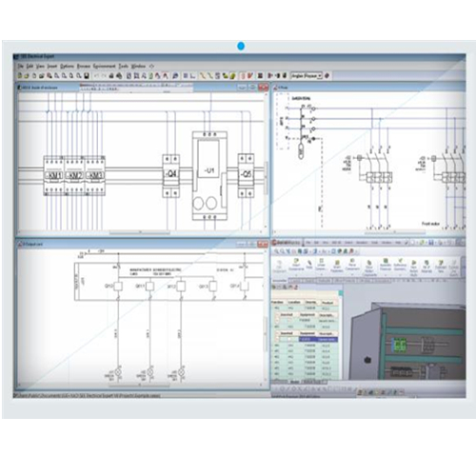Expand the arrow under Linear Component Pattern

(x=321, y=273)
